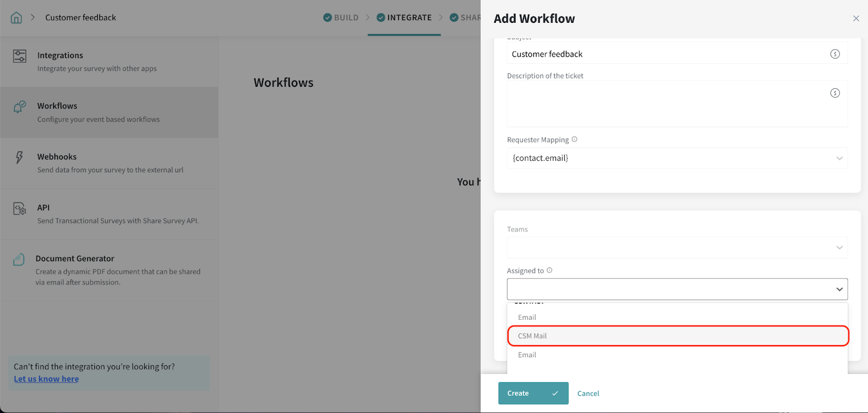Collapse the Assigned to dropdown
Viewport: 868px width, 413px height.
coord(839,289)
